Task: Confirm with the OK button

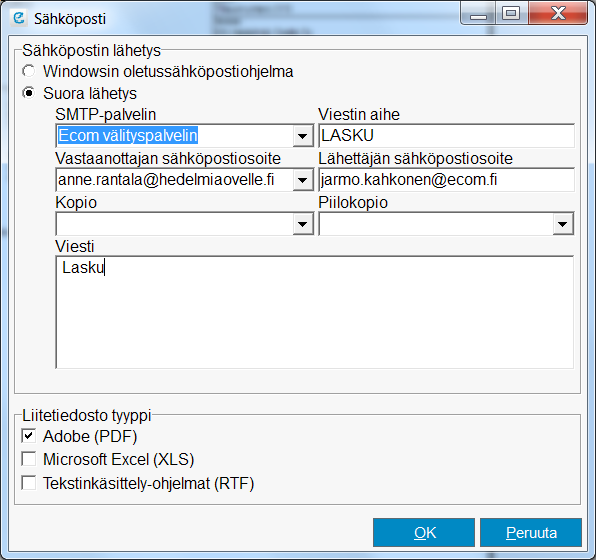Action: click(x=424, y=532)
